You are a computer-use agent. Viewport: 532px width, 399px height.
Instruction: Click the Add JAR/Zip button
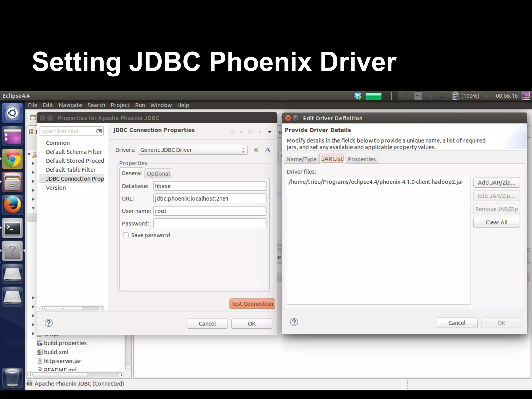pos(496,183)
